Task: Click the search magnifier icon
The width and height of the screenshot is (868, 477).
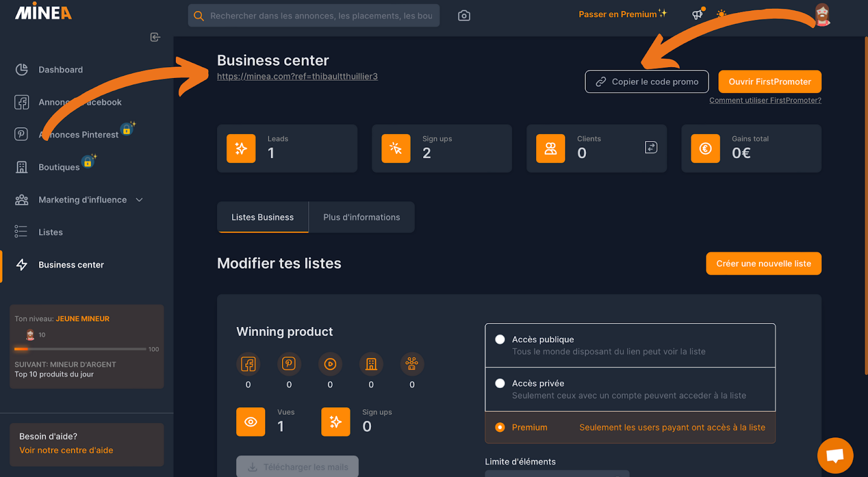Action: pyautogui.click(x=199, y=16)
